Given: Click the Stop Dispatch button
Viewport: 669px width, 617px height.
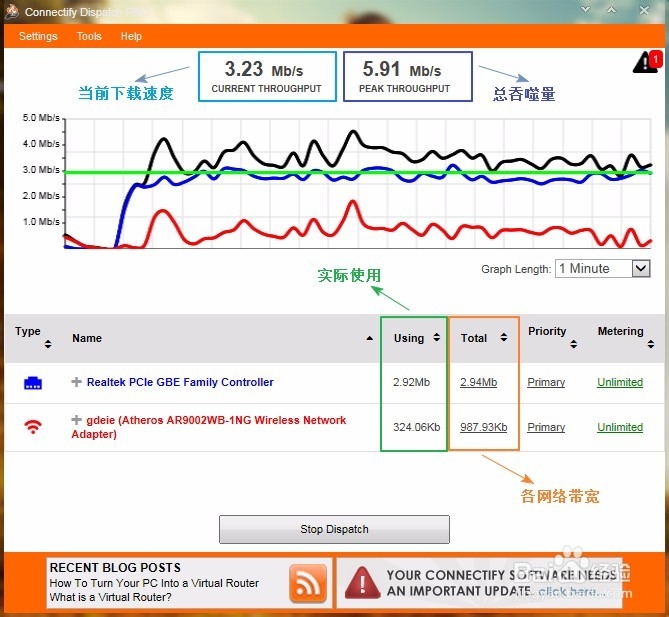Looking at the screenshot, I should click(x=334, y=529).
